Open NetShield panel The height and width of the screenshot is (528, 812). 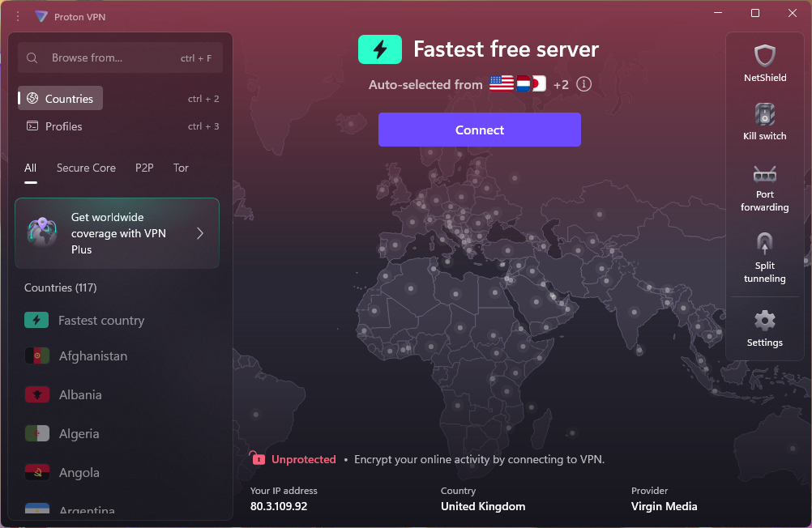click(764, 62)
